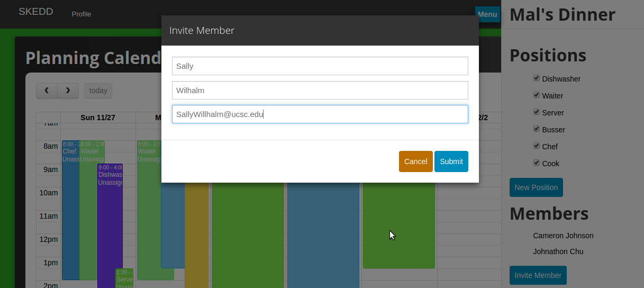Toggle the Chef position checkbox
The height and width of the screenshot is (288, 644).
point(537,146)
